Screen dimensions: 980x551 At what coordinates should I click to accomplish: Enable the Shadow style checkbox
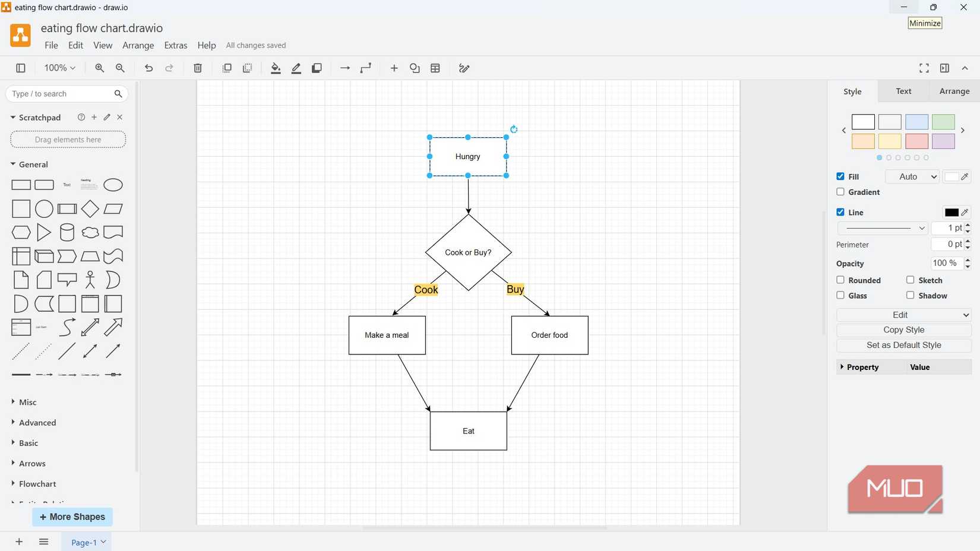click(x=911, y=295)
